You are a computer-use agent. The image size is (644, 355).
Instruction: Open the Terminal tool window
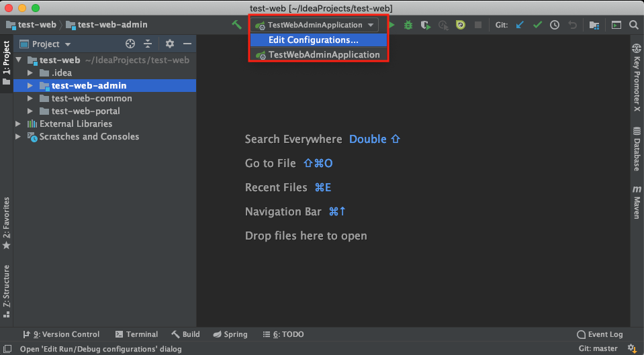[137, 334]
